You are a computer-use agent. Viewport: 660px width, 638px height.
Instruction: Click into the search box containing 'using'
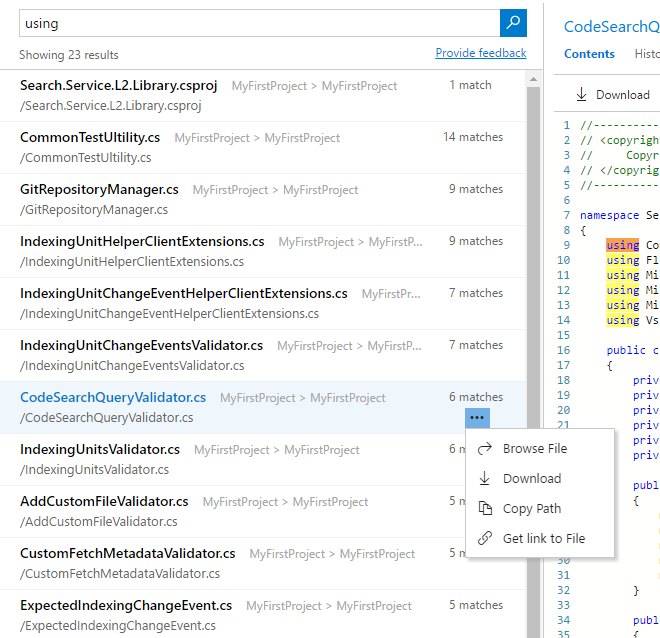click(259, 23)
